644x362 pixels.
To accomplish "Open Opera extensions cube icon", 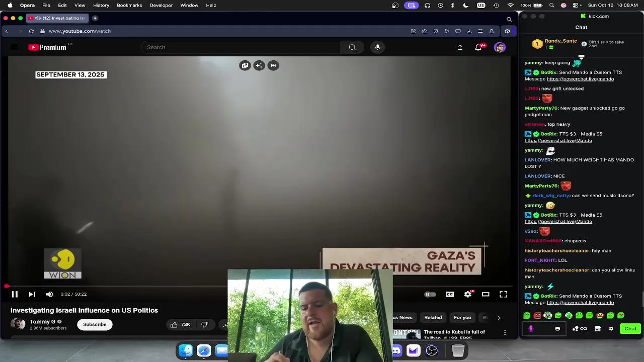I will click(x=507, y=31).
